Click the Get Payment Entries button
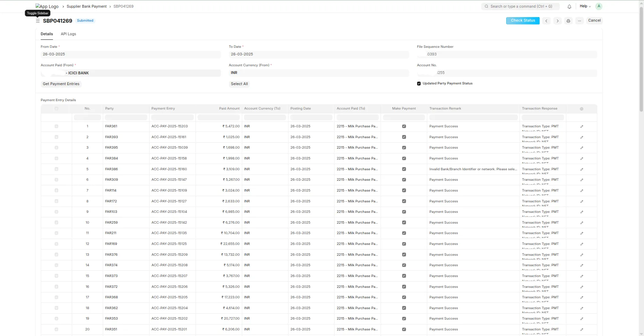The image size is (644, 336). (61, 84)
